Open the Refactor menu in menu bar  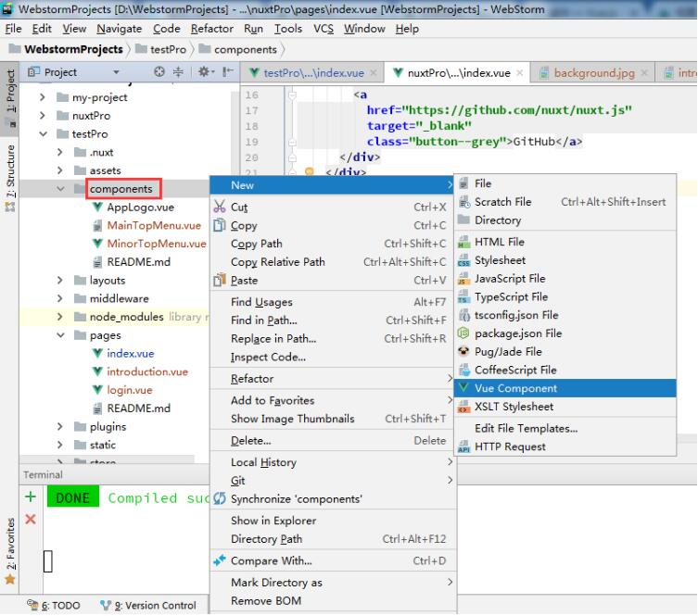click(211, 29)
